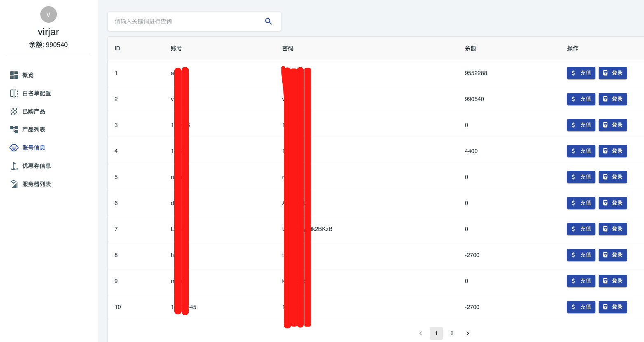Screen dimensions: 644x342
Task: Focus the keyword search input field
Action: tap(185, 21)
